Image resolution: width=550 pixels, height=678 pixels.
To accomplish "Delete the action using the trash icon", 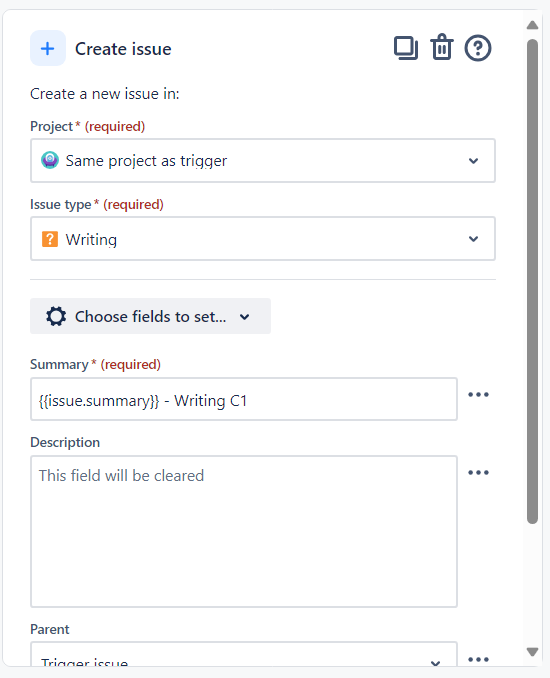I will tap(441, 47).
